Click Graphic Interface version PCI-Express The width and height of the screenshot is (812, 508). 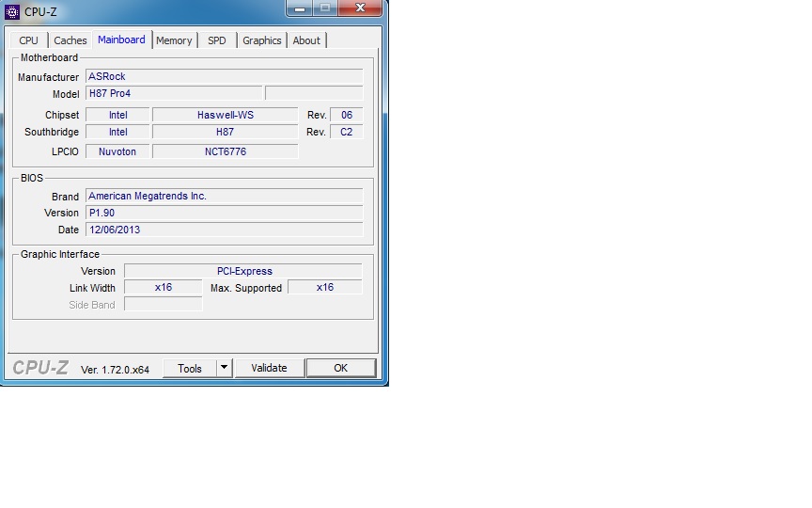243,271
